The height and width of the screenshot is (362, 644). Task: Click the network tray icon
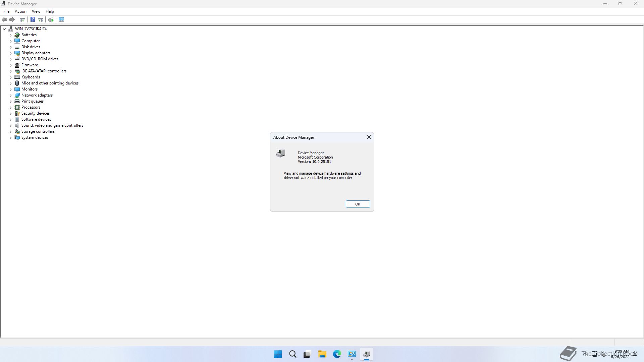595,354
